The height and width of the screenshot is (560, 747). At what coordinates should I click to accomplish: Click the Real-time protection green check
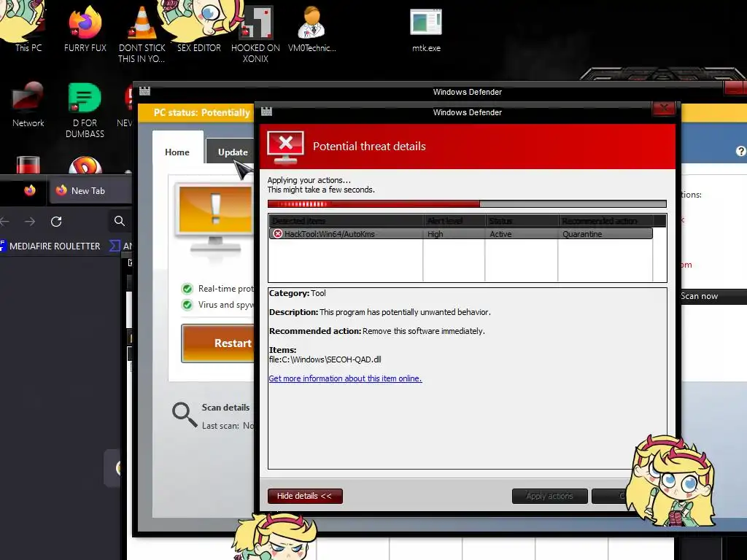[x=187, y=289]
